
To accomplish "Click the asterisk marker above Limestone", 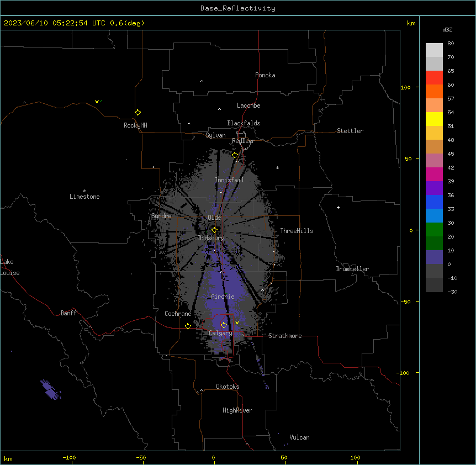I will tap(84, 191).
